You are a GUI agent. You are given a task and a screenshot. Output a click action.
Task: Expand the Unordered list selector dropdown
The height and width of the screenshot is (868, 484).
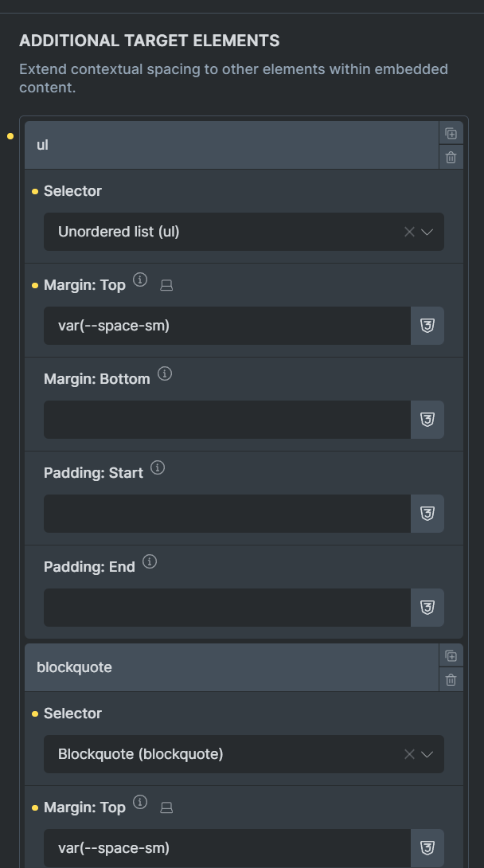pos(427,232)
